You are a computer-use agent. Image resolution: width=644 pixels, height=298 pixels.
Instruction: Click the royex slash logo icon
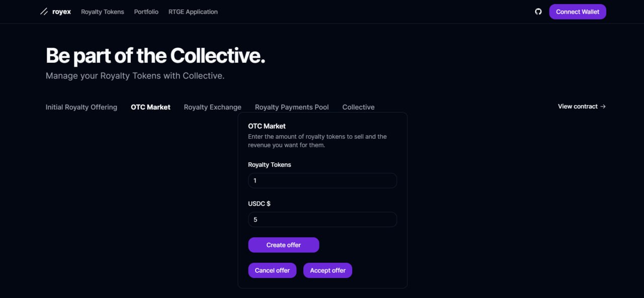point(44,12)
